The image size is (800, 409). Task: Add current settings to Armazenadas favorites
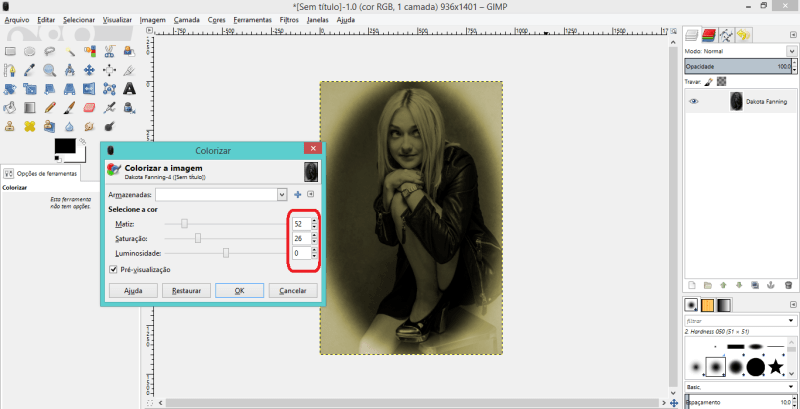click(297, 194)
